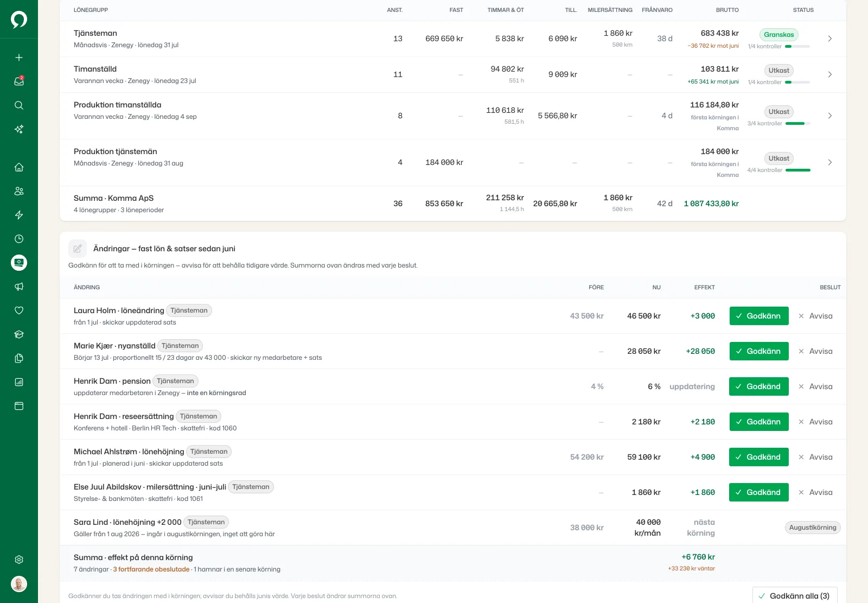Reject Henrik Dam pension with Avvisa
Viewport: 868px width, 603px height.
815,386
